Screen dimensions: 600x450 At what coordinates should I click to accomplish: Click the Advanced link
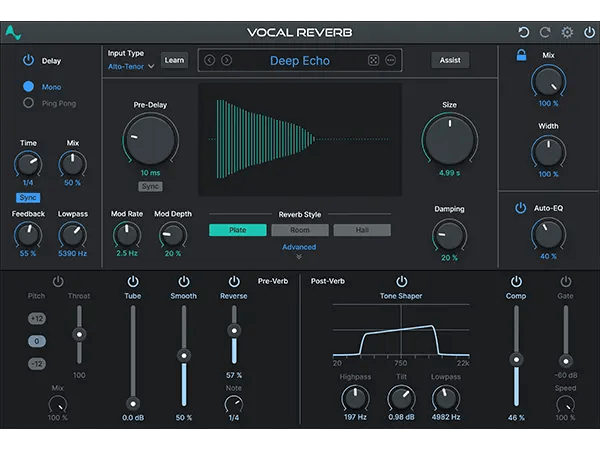[299, 247]
